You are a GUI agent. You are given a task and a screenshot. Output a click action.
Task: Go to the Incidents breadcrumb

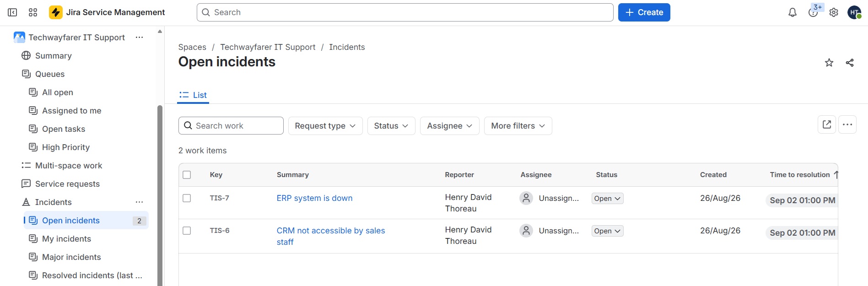[x=347, y=47]
